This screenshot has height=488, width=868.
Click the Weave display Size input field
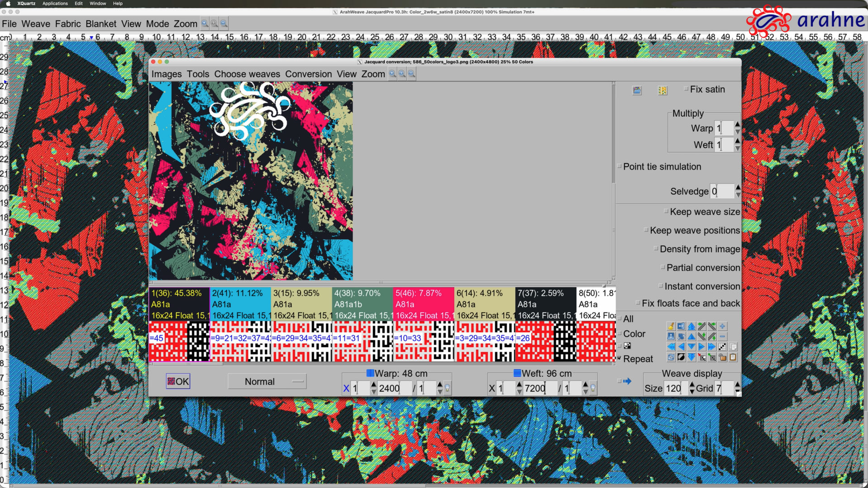point(675,389)
